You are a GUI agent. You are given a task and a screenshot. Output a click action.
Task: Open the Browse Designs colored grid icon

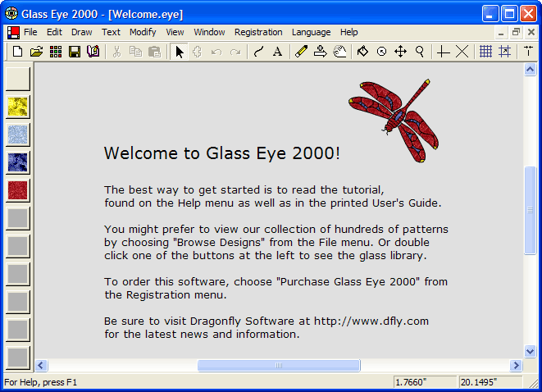(x=55, y=52)
